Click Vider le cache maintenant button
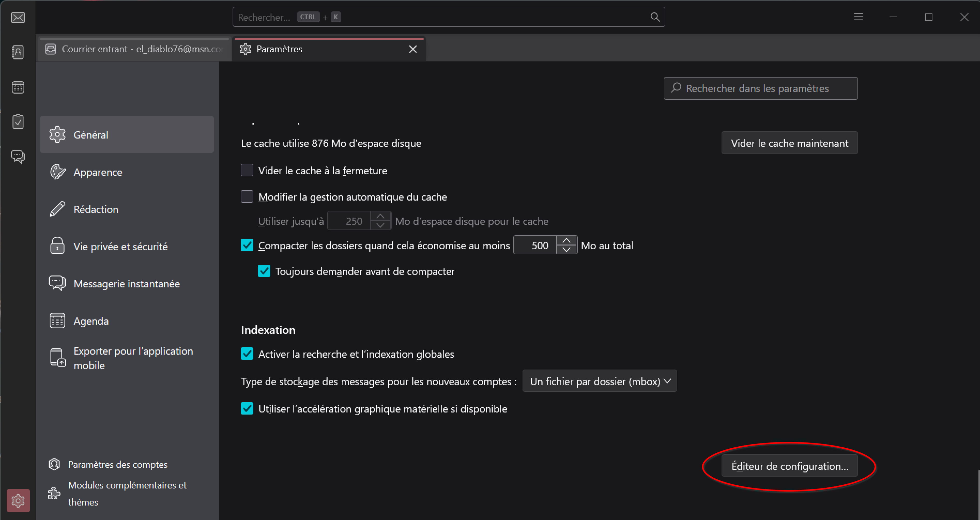980x520 pixels. pyautogui.click(x=789, y=143)
